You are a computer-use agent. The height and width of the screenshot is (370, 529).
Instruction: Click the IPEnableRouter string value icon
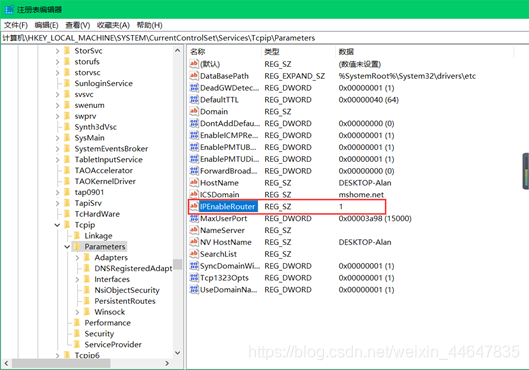click(194, 206)
